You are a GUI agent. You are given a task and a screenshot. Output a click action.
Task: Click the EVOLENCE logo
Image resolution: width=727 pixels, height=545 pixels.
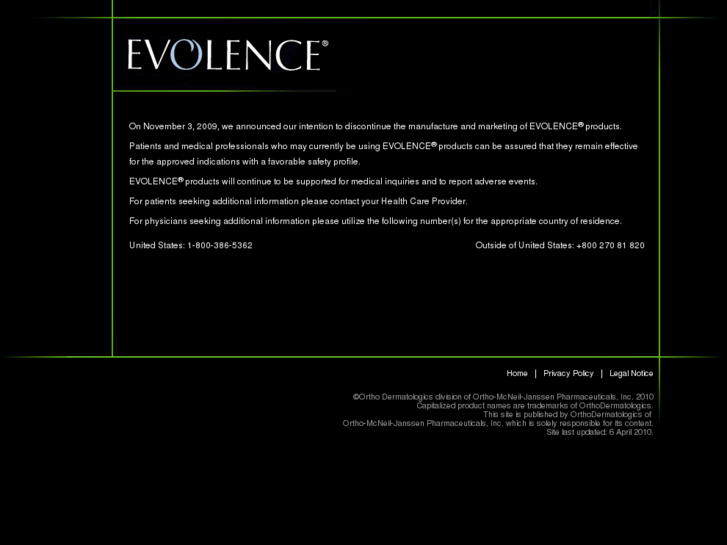click(x=228, y=55)
